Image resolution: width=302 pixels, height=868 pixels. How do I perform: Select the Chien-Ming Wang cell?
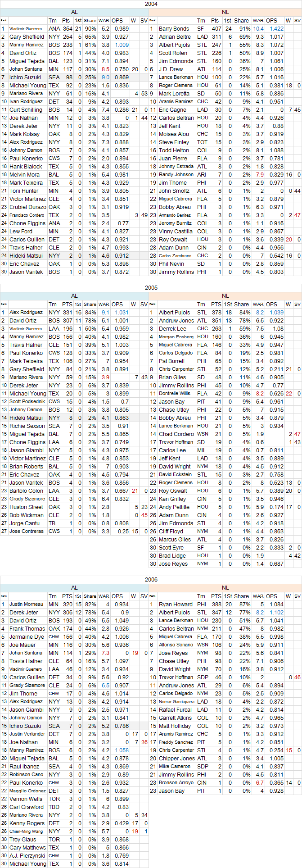pyautogui.click(x=28, y=832)
